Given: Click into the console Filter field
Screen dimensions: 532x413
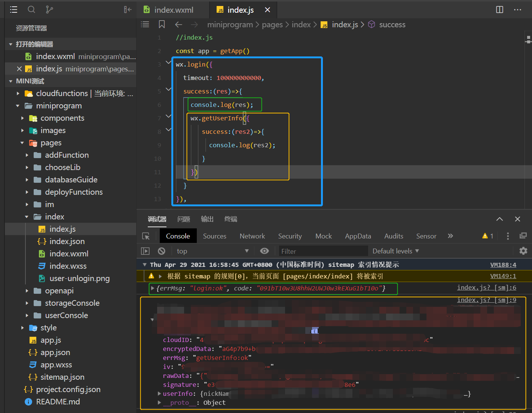Looking at the screenshot, I should point(323,251).
